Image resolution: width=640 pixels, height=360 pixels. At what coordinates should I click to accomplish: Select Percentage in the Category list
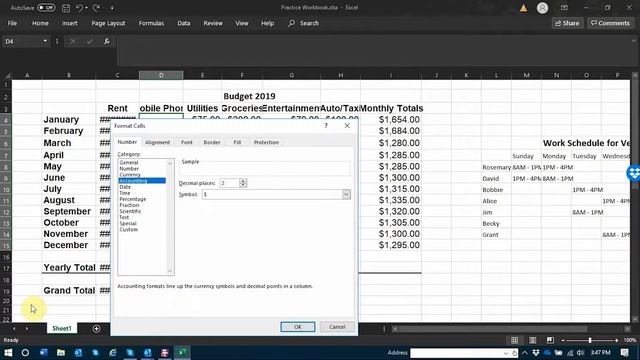pyautogui.click(x=133, y=199)
